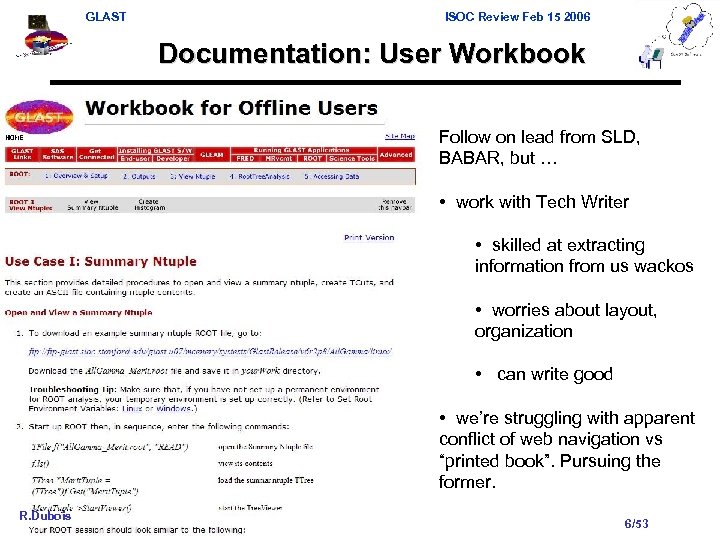The image size is (720, 540).
Task: Open the ftp AllGamma download URL
Action: coord(210,351)
